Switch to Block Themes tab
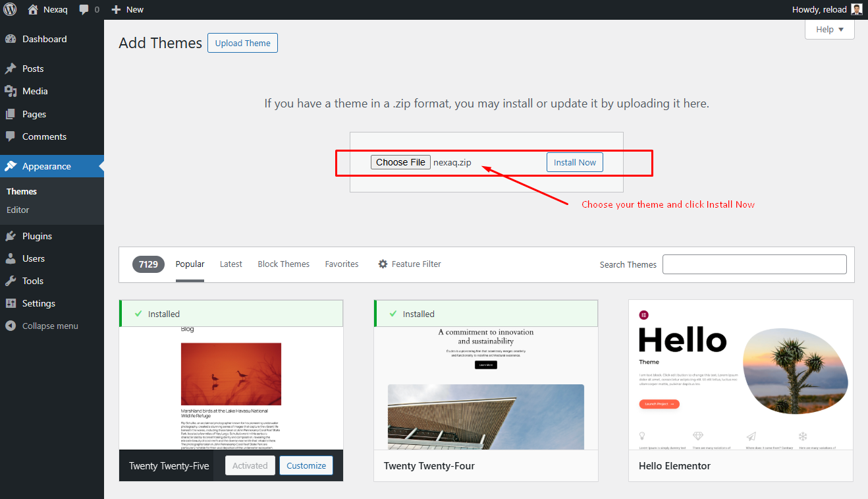The height and width of the screenshot is (499, 868). click(284, 264)
